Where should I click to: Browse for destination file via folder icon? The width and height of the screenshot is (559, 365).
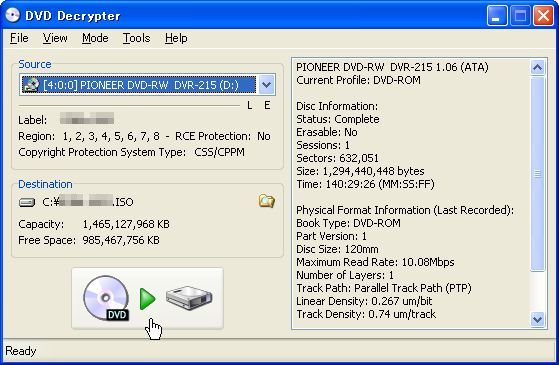pyautogui.click(x=267, y=201)
